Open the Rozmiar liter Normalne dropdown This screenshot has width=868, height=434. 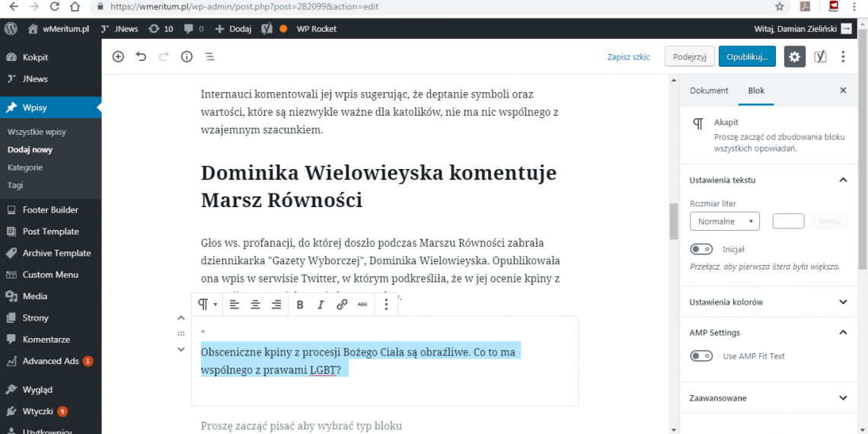coord(724,222)
